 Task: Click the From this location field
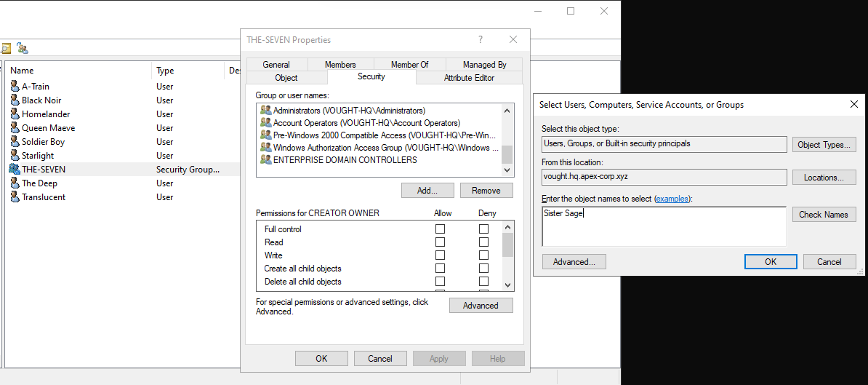[664, 177]
